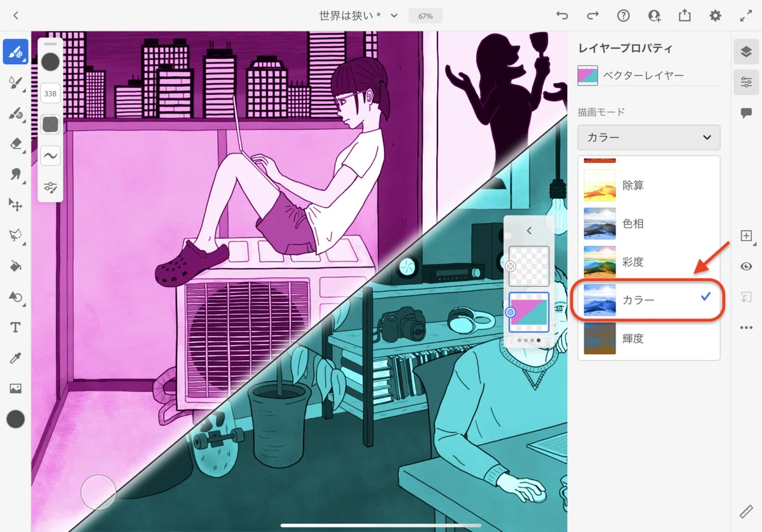
Task: Add a new layer with plus icon
Action: tap(746, 236)
